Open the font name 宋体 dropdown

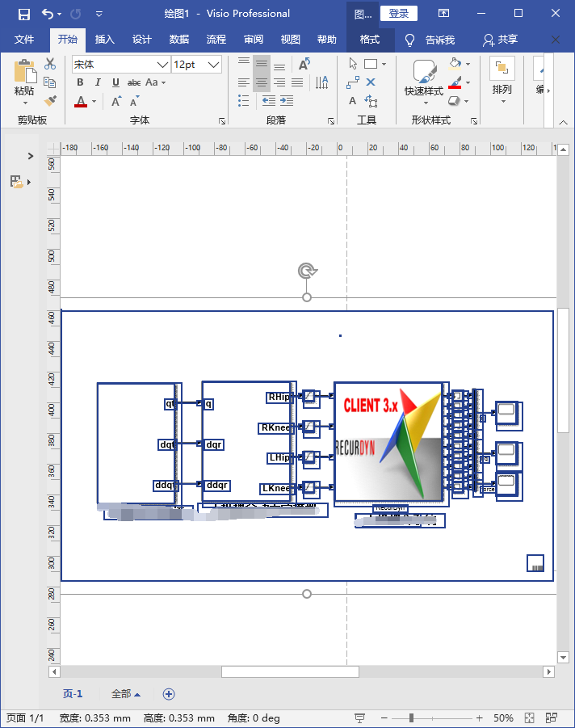[x=162, y=65]
